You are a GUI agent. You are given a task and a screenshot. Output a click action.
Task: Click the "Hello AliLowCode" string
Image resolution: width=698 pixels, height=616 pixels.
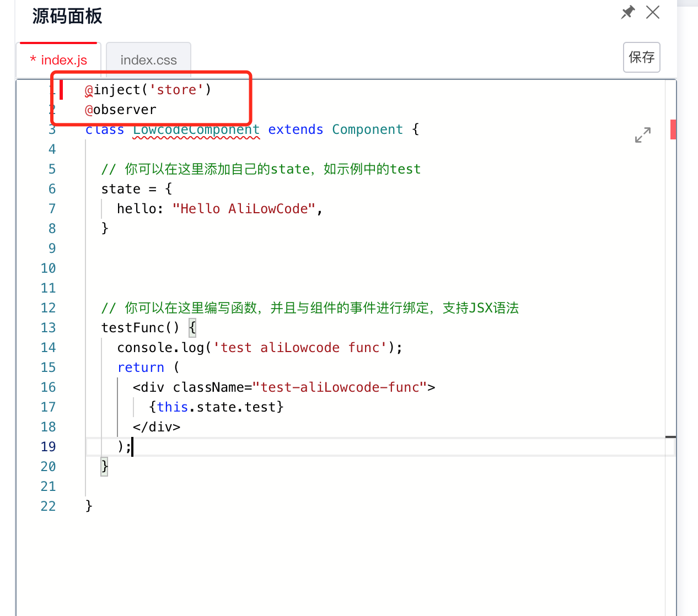[244, 209]
